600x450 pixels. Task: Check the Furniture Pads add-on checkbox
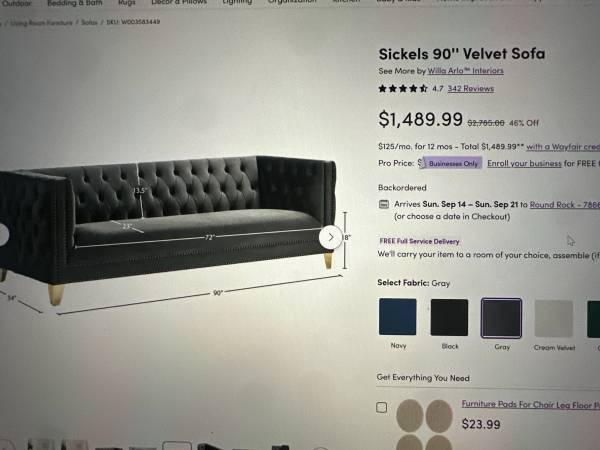click(382, 407)
